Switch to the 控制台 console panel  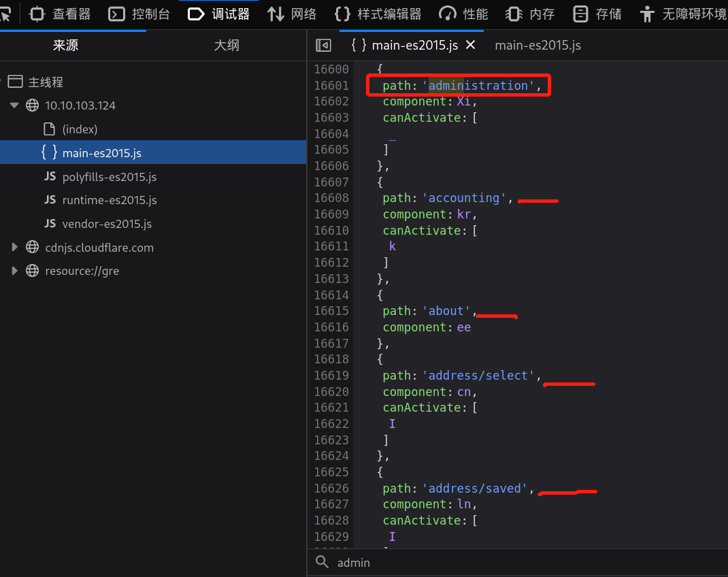click(x=139, y=14)
